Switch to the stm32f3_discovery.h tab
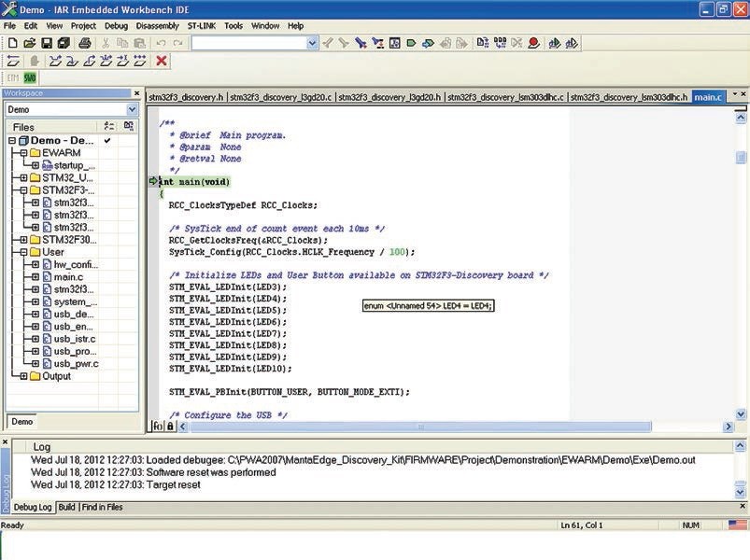Viewport: 750px width, 560px height. [186, 97]
